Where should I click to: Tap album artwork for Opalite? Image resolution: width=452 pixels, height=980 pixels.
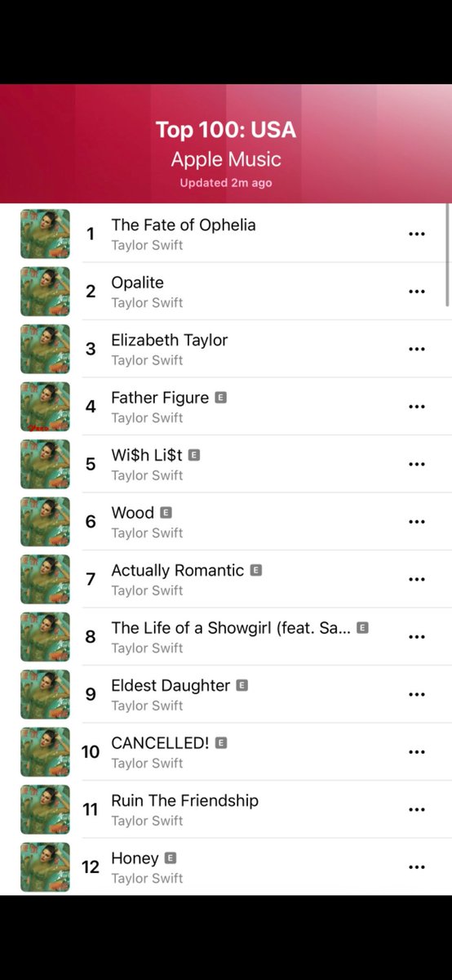point(45,292)
